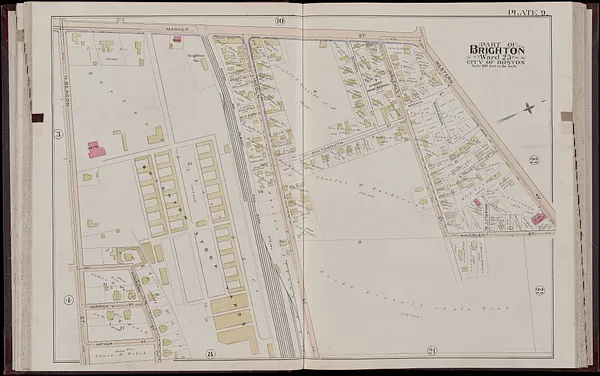Click the circled plate number 21
Image resolution: width=600 pixels, height=376 pixels.
tap(432, 351)
